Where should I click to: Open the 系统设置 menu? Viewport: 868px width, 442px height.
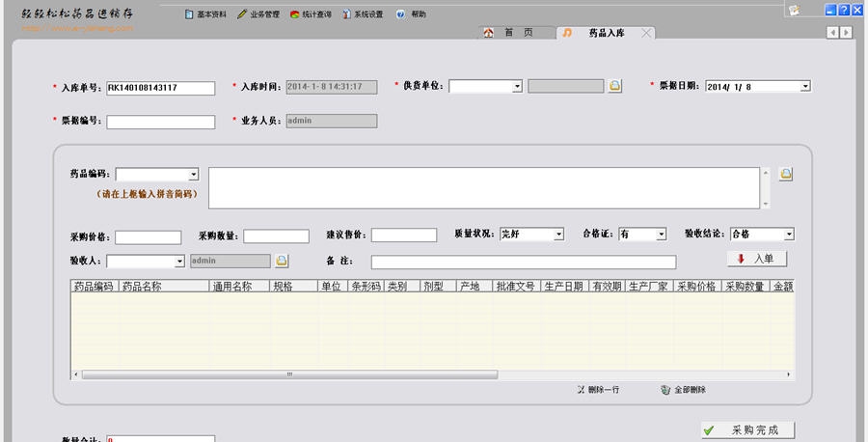(363, 14)
